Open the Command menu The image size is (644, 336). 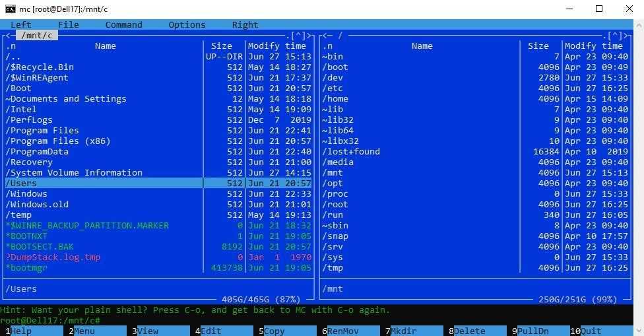[123, 25]
